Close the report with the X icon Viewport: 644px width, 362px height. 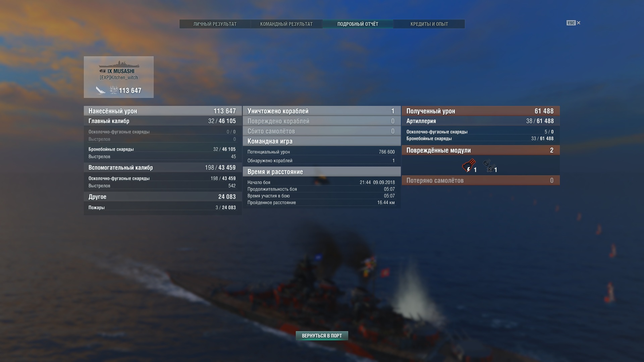[579, 23]
